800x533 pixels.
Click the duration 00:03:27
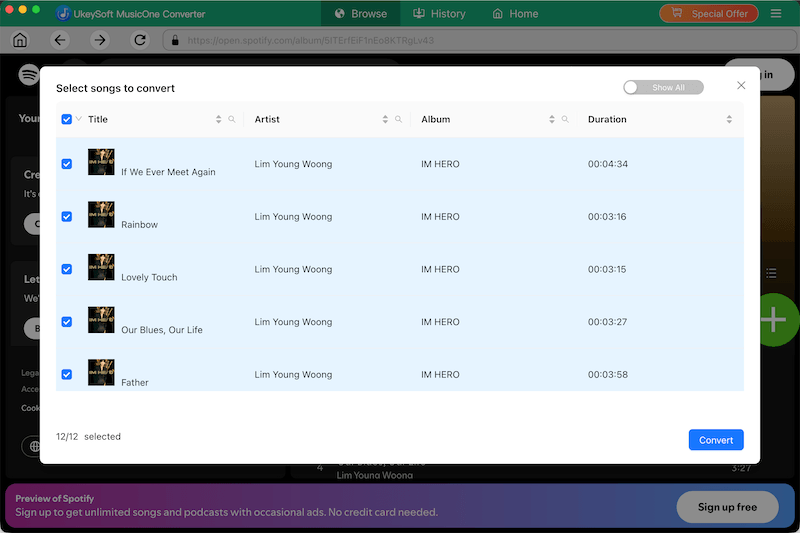[x=607, y=322]
